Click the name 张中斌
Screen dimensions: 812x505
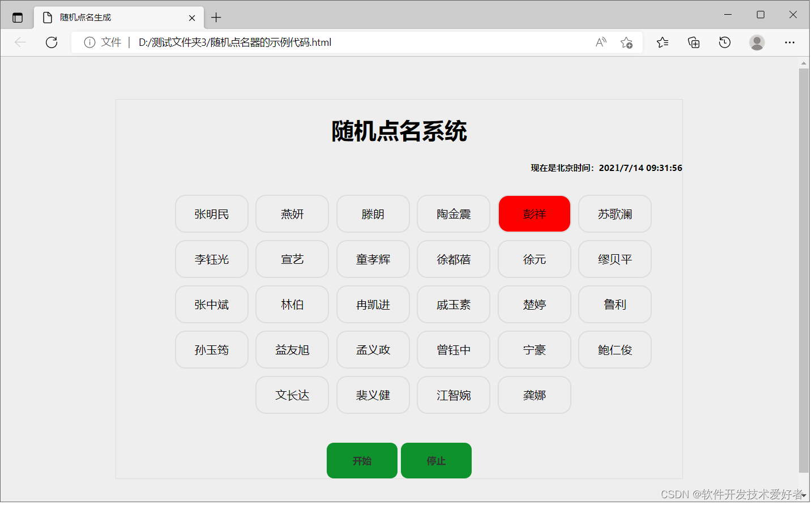pos(212,305)
